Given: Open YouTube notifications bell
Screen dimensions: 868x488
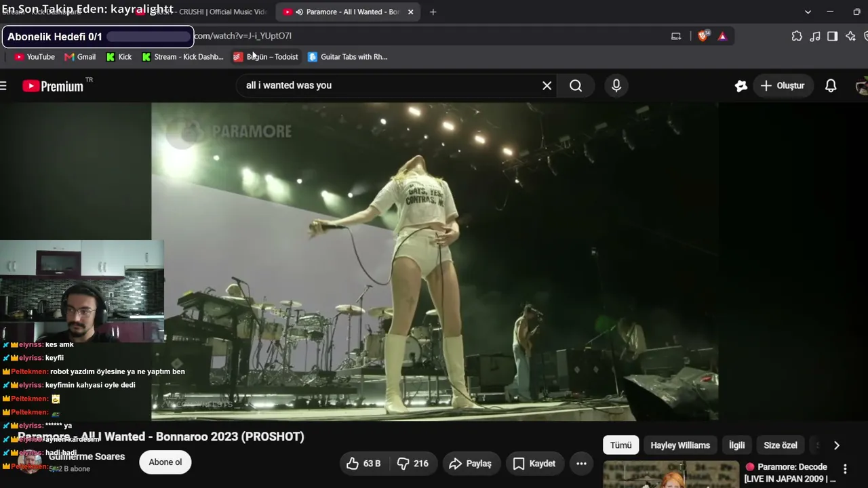Looking at the screenshot, I should pos(831,85).
